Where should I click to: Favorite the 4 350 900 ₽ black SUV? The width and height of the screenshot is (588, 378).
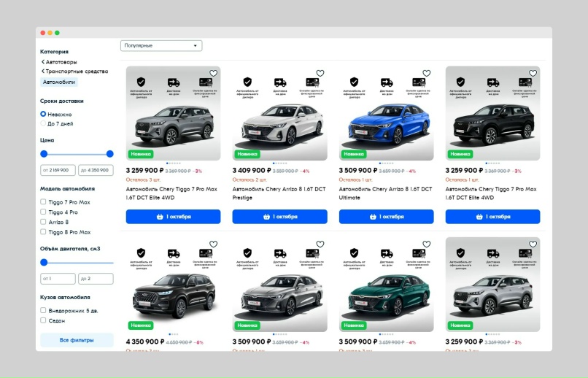(x=213, y=244)
